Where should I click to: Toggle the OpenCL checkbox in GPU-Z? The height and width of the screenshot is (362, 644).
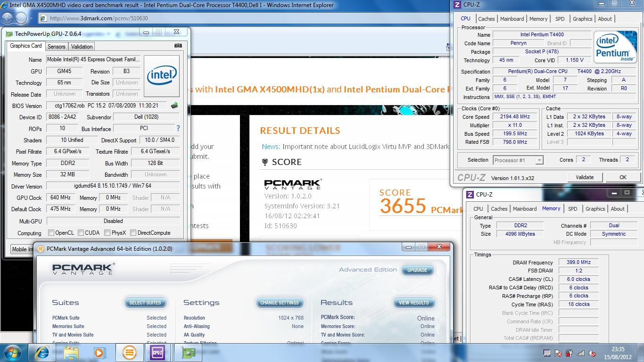(51, 232)
